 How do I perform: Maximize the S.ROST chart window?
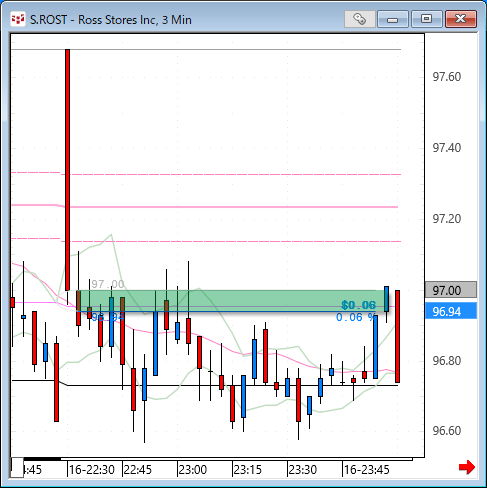(426, 19)
